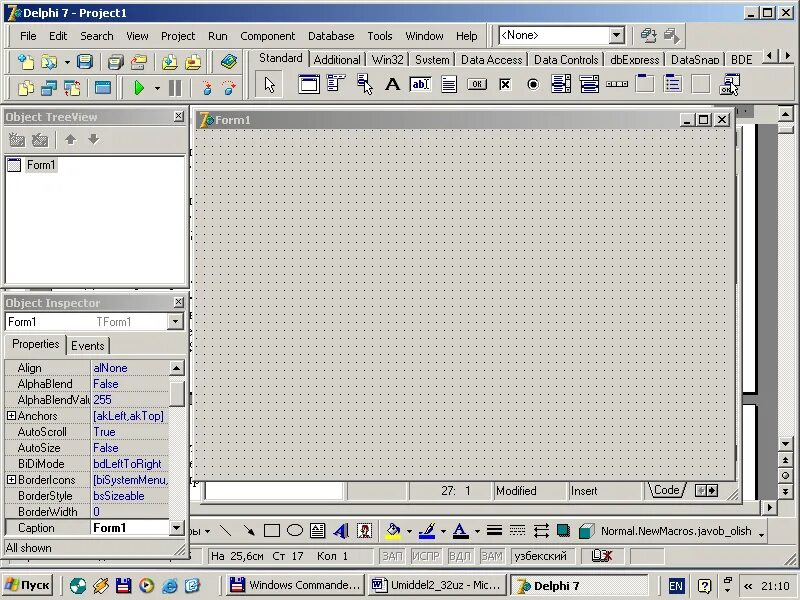Click the Code tab in editor
The height and width of the screenshot is (600, 800).
[666, 490]
